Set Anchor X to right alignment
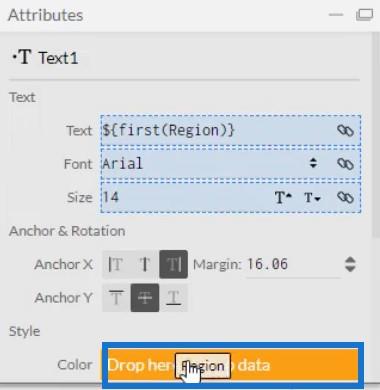 coord(173,264)
